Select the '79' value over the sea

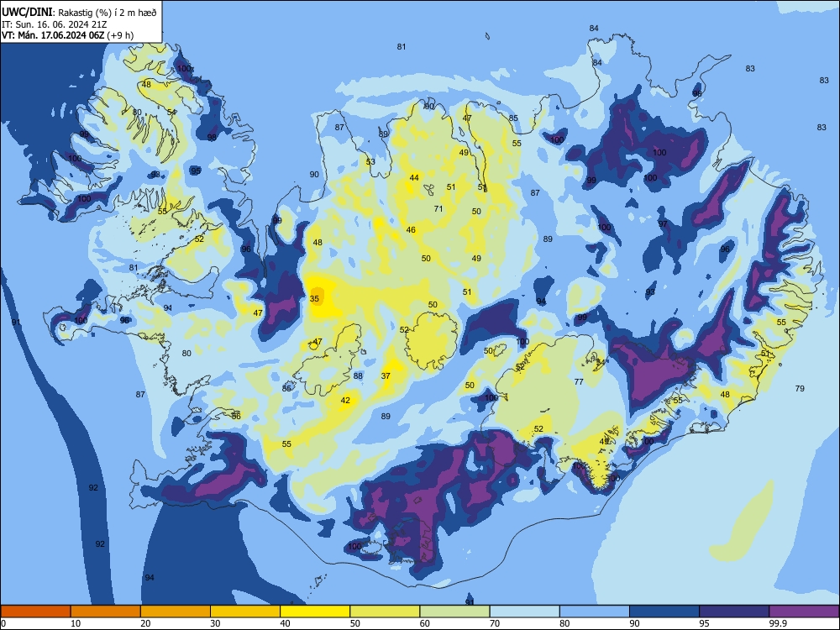click(800, 388)
